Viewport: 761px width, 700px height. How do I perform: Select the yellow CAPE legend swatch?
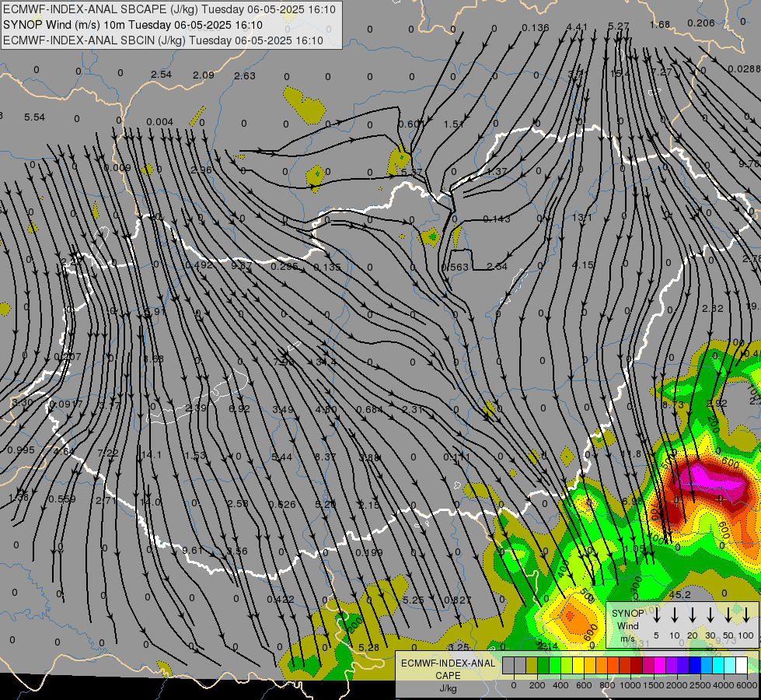point(578,666)
